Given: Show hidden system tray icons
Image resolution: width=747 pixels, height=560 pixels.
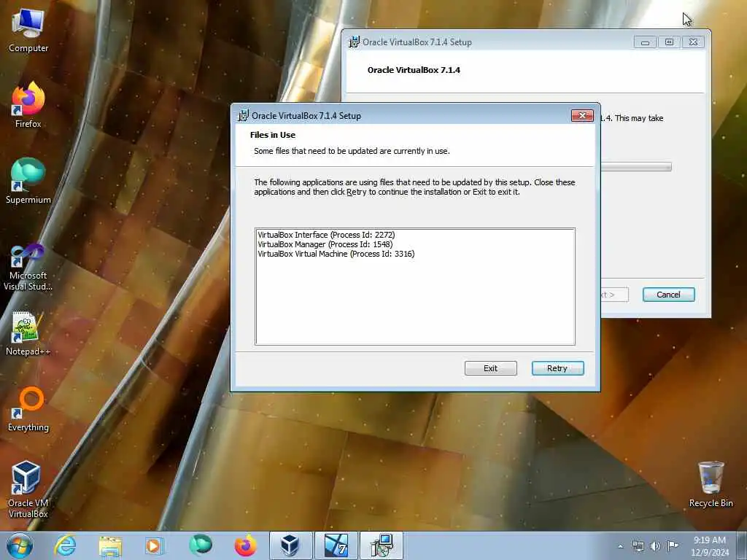Looking at the screenshot, I should click(x=620, y=546).
